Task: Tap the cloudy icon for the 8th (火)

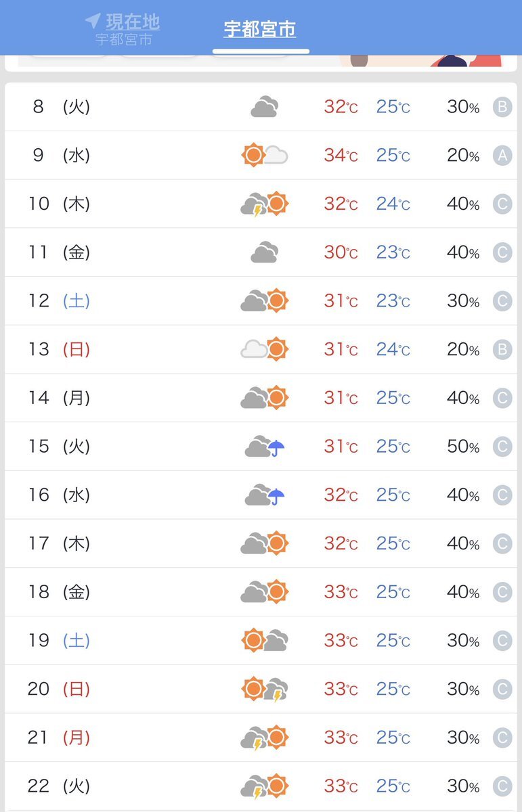Action: [x=264, y=107]
